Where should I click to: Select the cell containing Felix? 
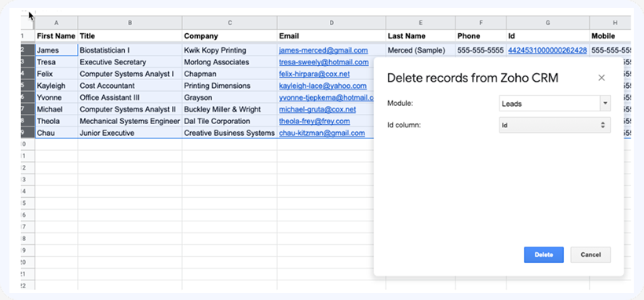(57, 75)
